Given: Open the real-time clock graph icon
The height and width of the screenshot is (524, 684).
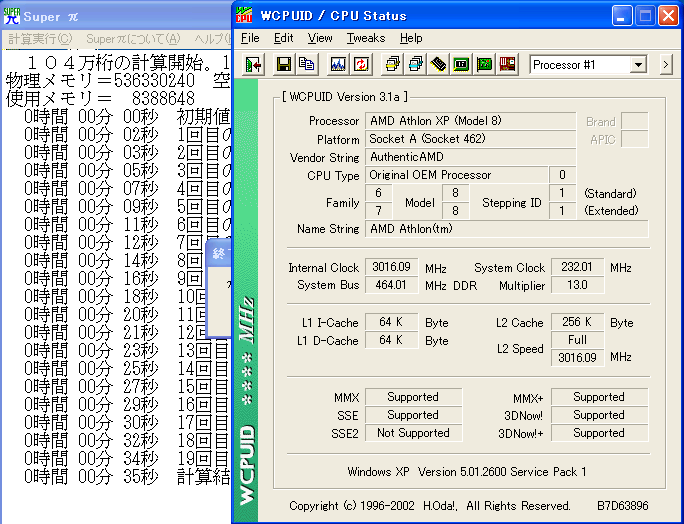Looking at the screenshot, I should point(338,64).
